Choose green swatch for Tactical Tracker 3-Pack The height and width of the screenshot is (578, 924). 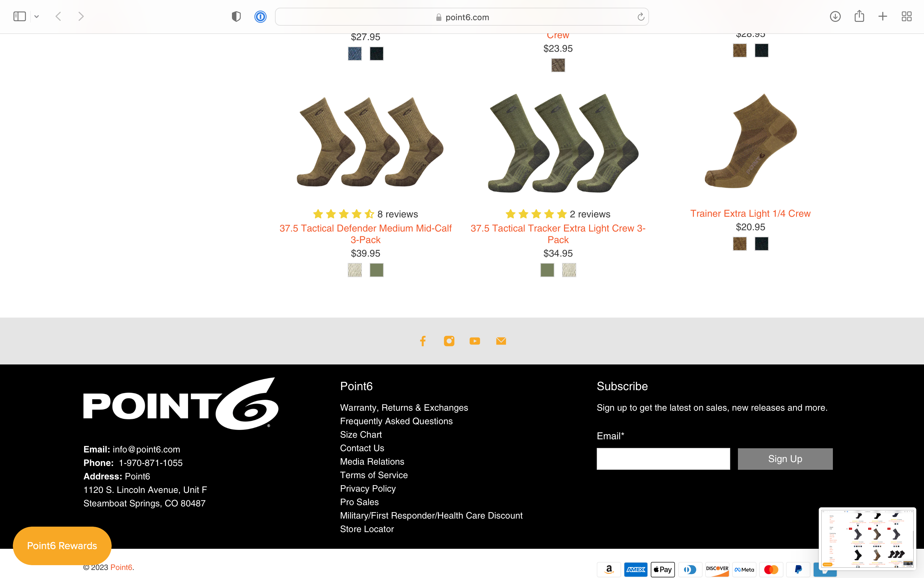tap(547, 270)
